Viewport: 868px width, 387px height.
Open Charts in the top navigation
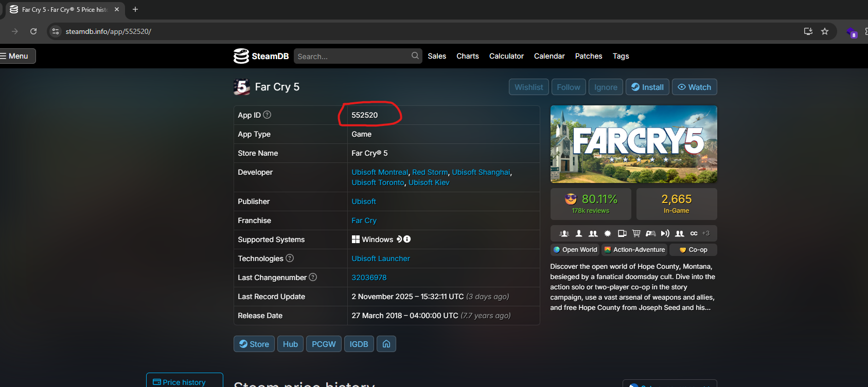coord(468,56)
